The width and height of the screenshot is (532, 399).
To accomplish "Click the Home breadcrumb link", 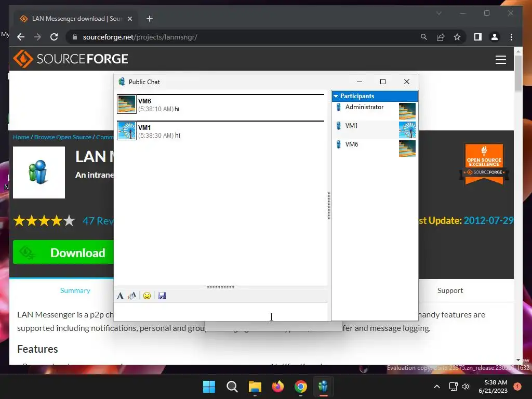I will [x=21, y=137].
